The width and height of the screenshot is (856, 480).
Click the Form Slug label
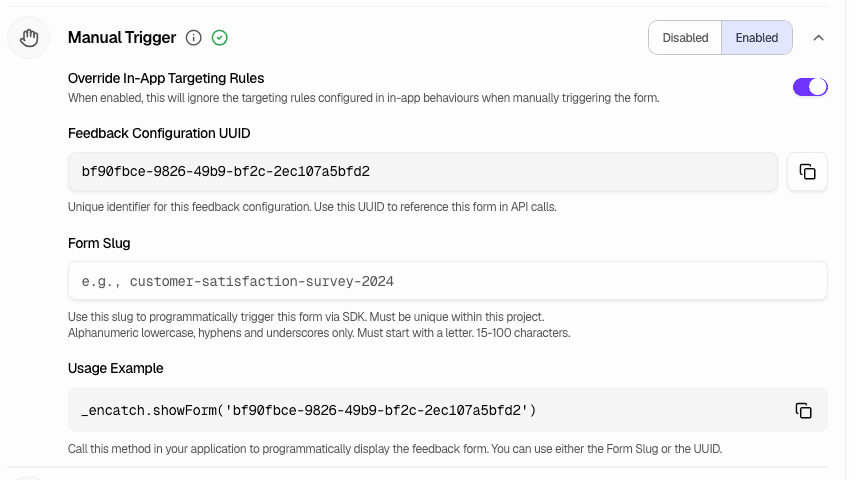[x=99, y=243]
